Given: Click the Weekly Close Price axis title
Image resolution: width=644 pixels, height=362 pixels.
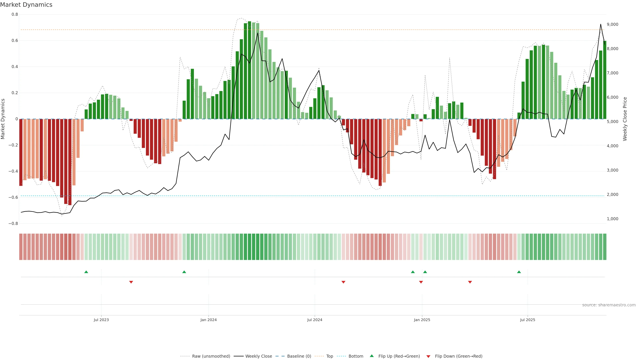Looking at the screenshot, I should tap(625, 119).
